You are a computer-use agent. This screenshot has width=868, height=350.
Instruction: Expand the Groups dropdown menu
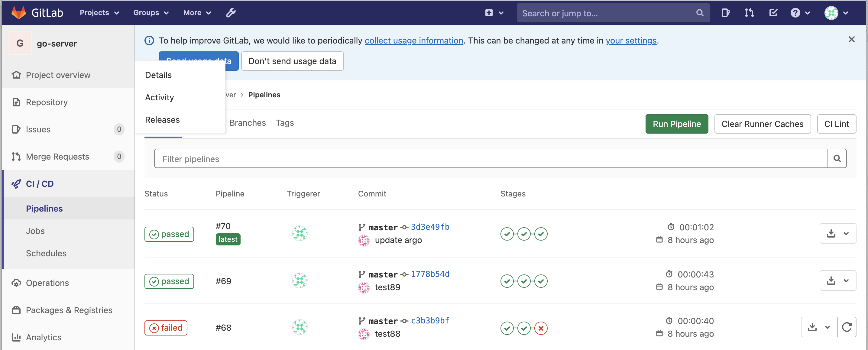pyautogui.click(x=151, y=13)
